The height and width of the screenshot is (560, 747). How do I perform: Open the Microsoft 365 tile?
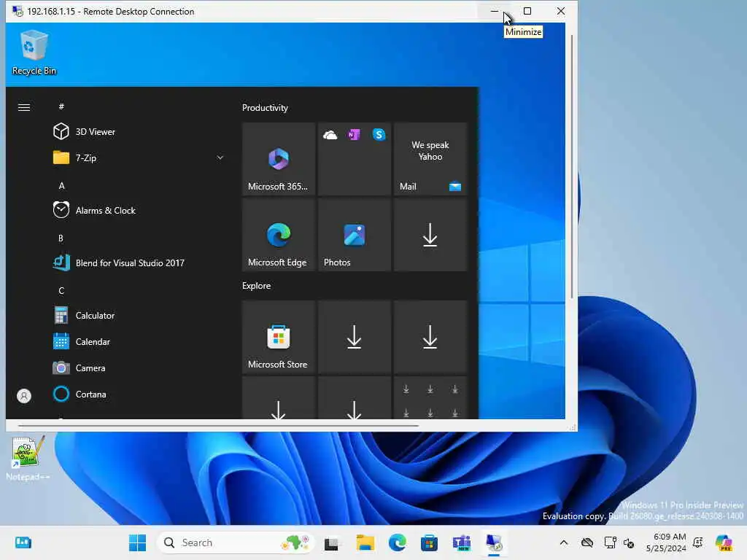[x=278, y=158]
